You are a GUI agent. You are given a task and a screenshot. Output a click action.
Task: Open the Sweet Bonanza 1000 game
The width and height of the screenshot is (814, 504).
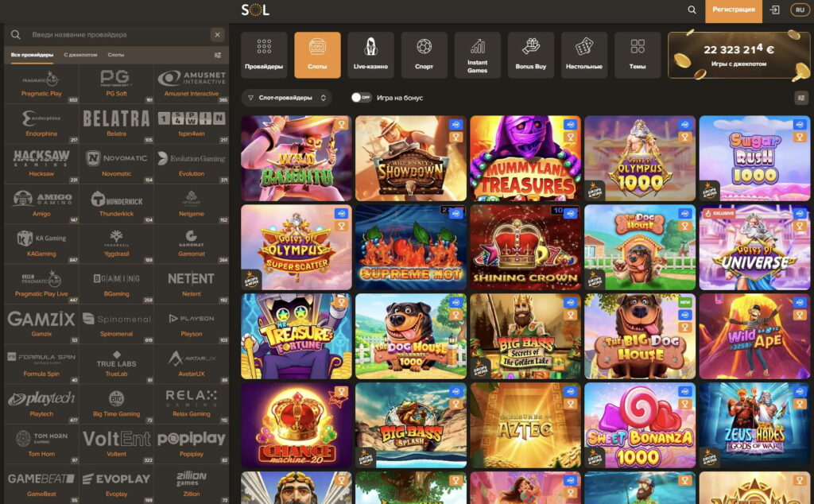click(640, 425)
